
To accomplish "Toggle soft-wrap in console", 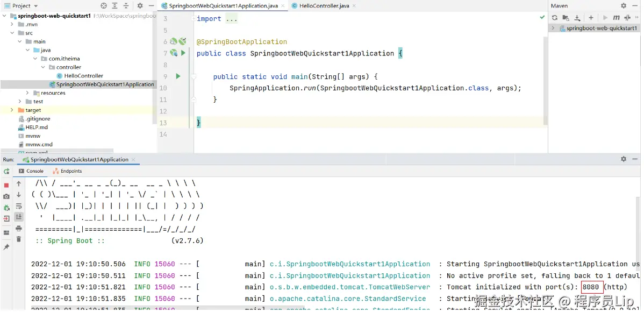I will 18,206.
